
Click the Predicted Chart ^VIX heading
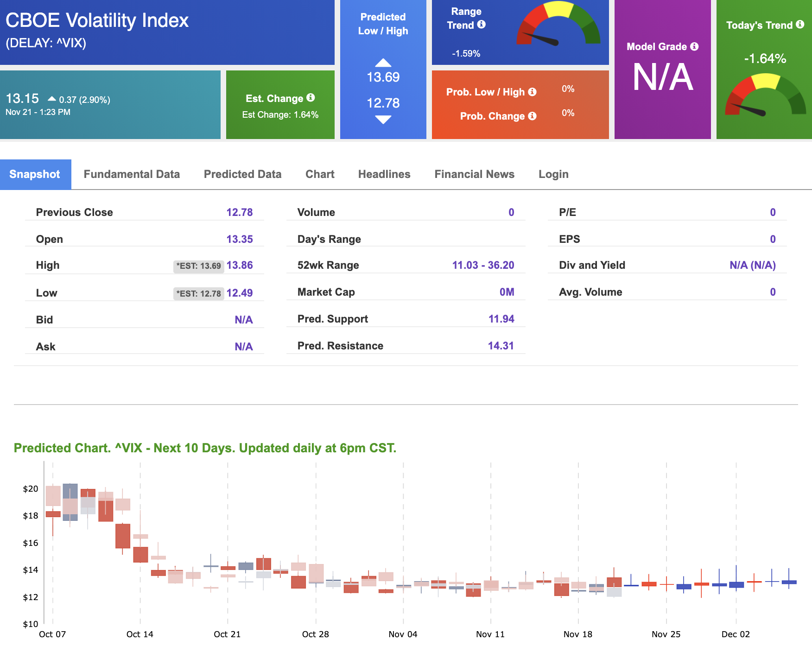[205, 448]
